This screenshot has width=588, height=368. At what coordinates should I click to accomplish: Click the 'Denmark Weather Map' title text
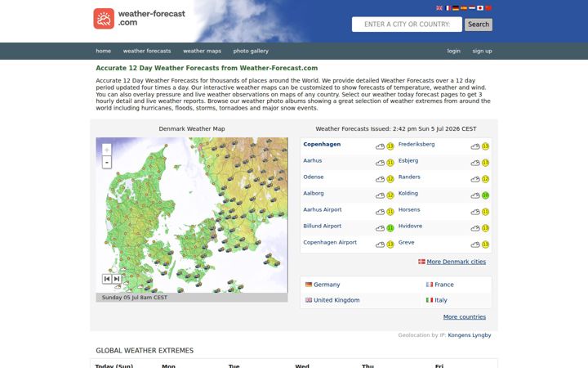pyautogui.click(x=192, y=129)
